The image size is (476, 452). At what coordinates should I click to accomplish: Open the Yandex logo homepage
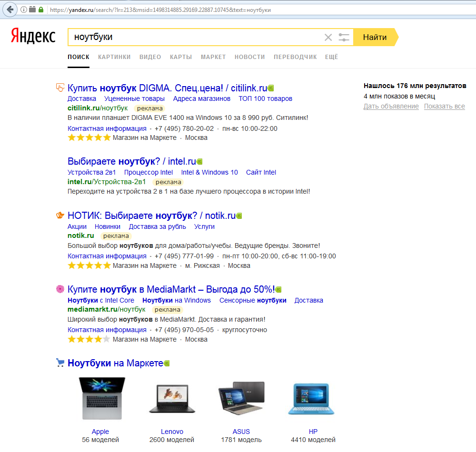click(x=33, y=36)
